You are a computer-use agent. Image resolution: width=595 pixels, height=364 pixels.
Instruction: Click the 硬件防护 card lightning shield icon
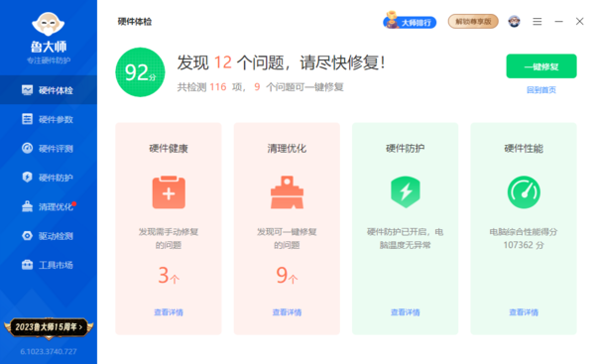[x=406, y=192]
